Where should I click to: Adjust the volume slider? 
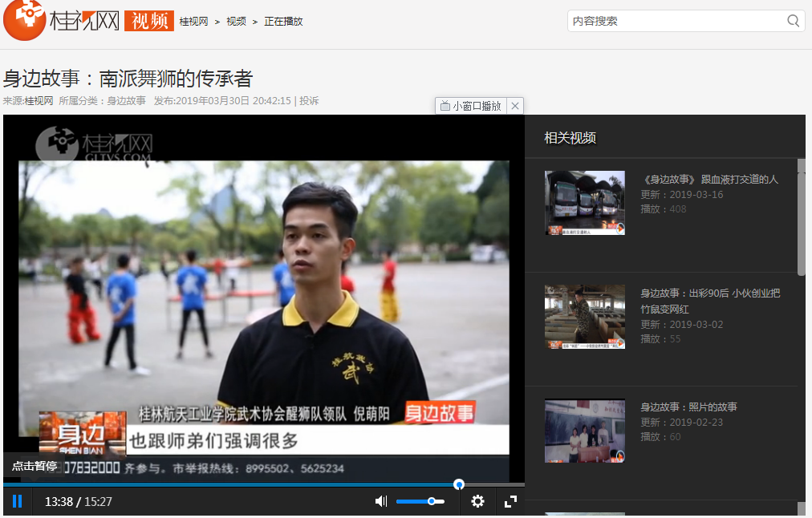(420, 501)
